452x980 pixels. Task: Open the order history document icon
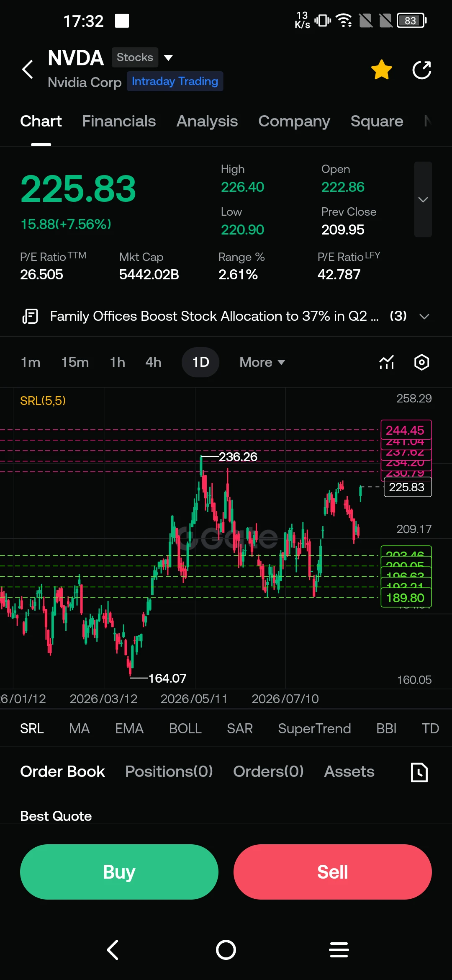click(x=419, y=772)
